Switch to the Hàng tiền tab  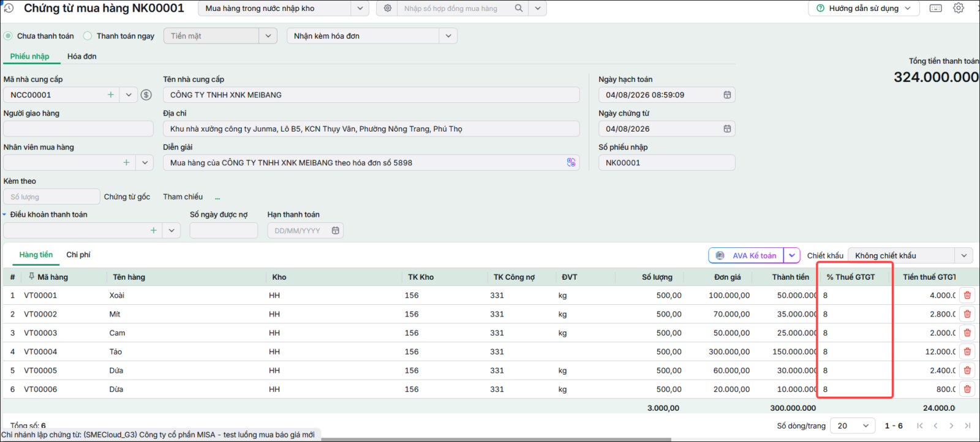(x=36, y=255)
